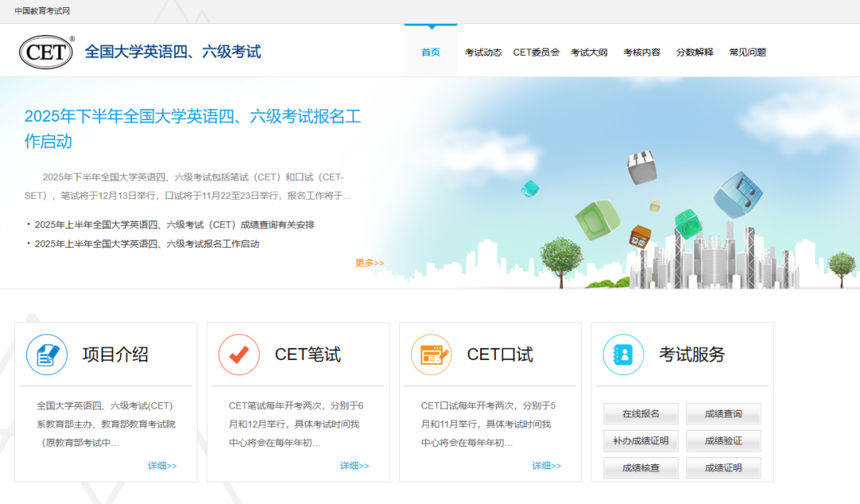Click the 更多>> link
The height and width of the screenshot is (504, 860).
(x=367, y=262)
